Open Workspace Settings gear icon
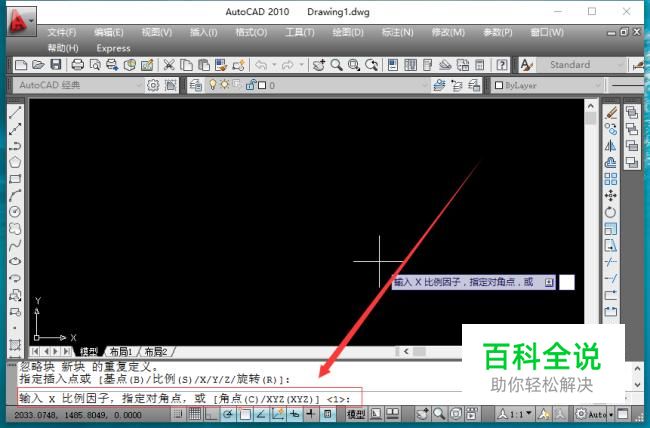 153,85
